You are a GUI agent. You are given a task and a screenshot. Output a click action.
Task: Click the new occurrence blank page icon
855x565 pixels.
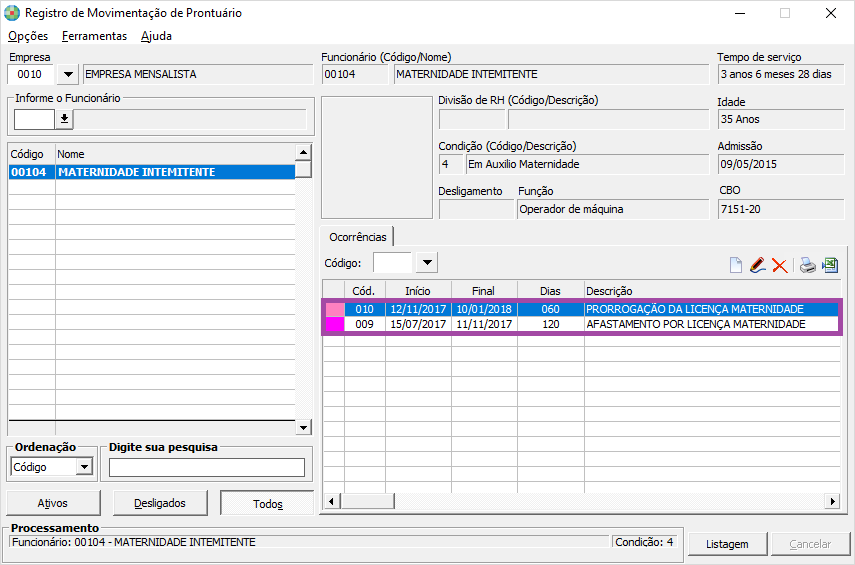point(735,265)
